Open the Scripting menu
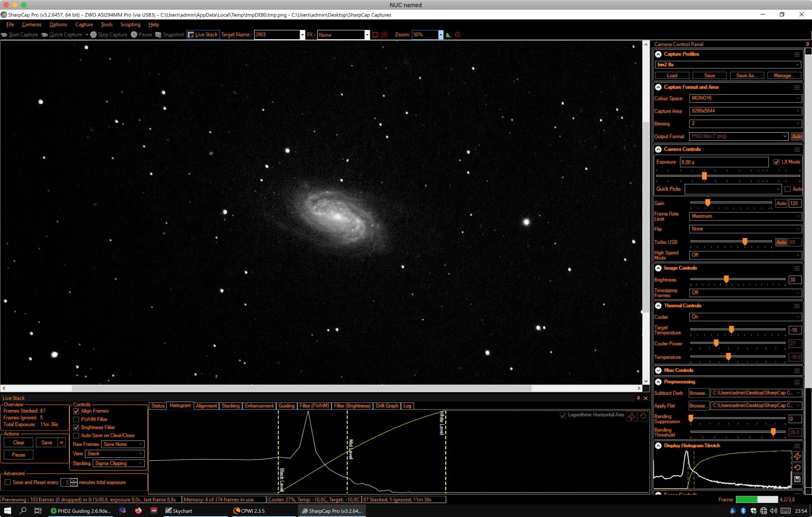The height and width of the screenshot is (517, 812). coord(130,25)
